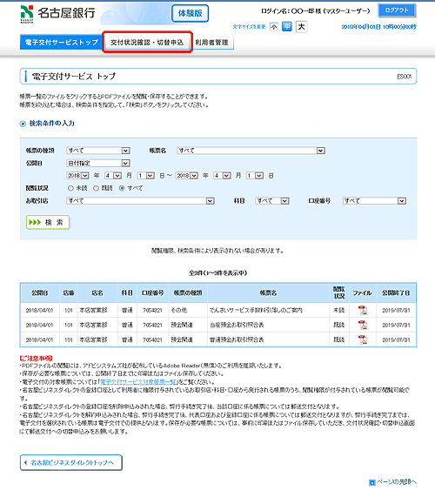Viewport: 435px width, 504px height.
Task: Open the start day dropdown
Action: click(146, 176)
